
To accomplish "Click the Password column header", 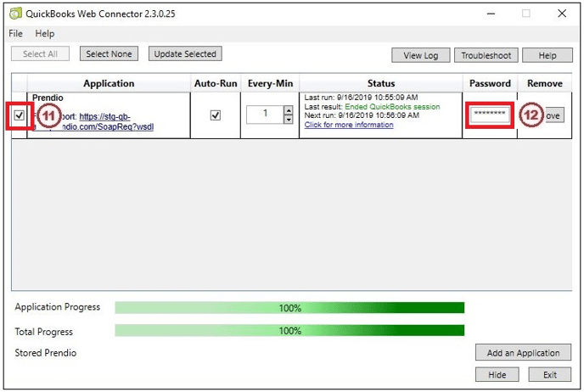I will point(490,83).
